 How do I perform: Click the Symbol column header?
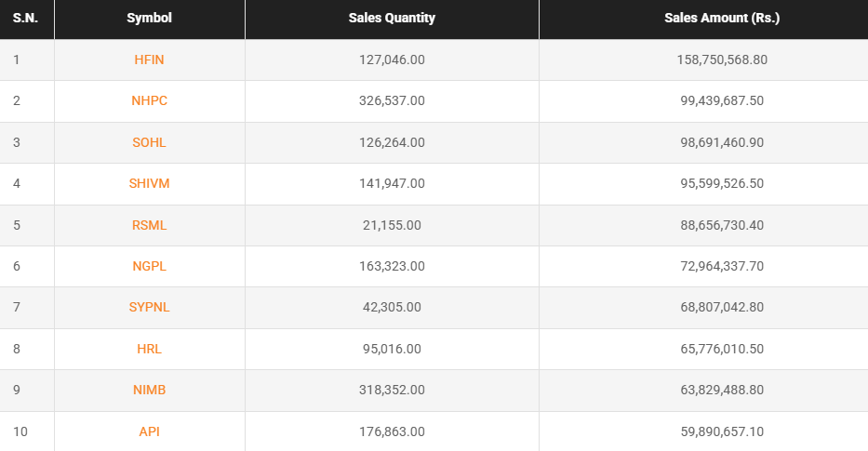[x=149, y=19]
